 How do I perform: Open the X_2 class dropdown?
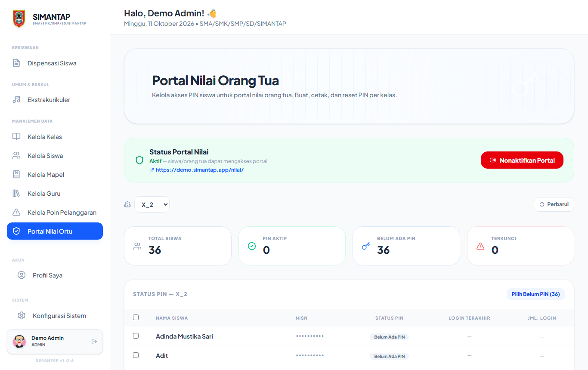pos(152,205)
